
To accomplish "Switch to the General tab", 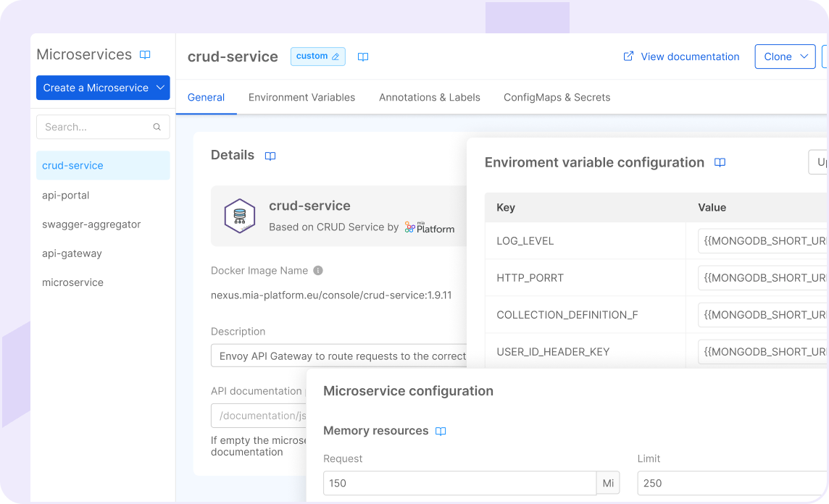I will point(207,97).
